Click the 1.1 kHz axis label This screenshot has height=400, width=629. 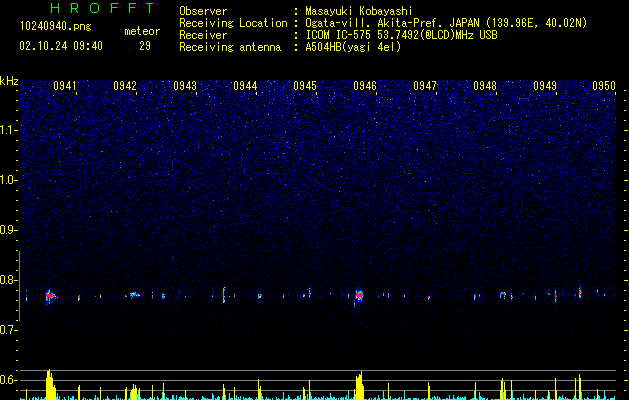pos(8,130)
